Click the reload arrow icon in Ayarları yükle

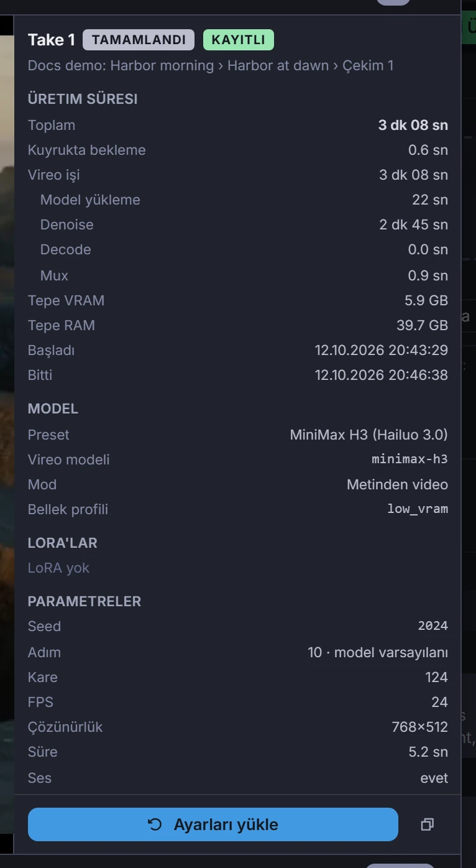click(x=155, y=824)
